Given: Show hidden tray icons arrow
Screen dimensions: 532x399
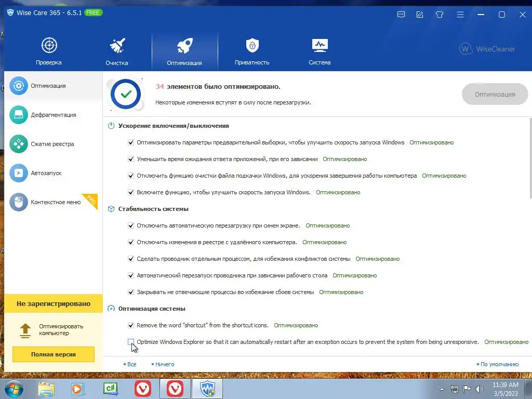Looking at the screenshot, I should [x=442, y=390].
